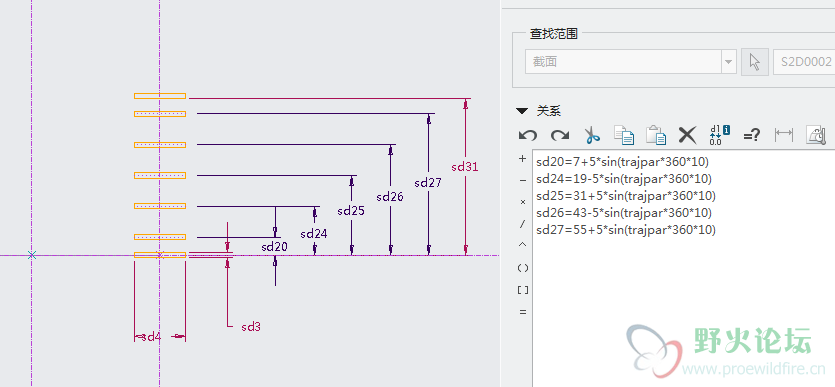This screenshot has width=835, height=387.
Task: Click the S2D0002 object field
Action: [x=804, y=62]
